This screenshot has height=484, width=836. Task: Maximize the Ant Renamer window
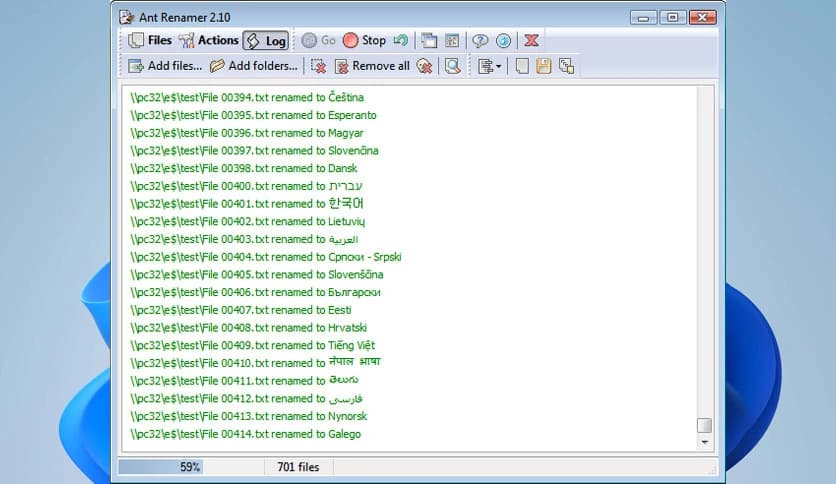672,18
